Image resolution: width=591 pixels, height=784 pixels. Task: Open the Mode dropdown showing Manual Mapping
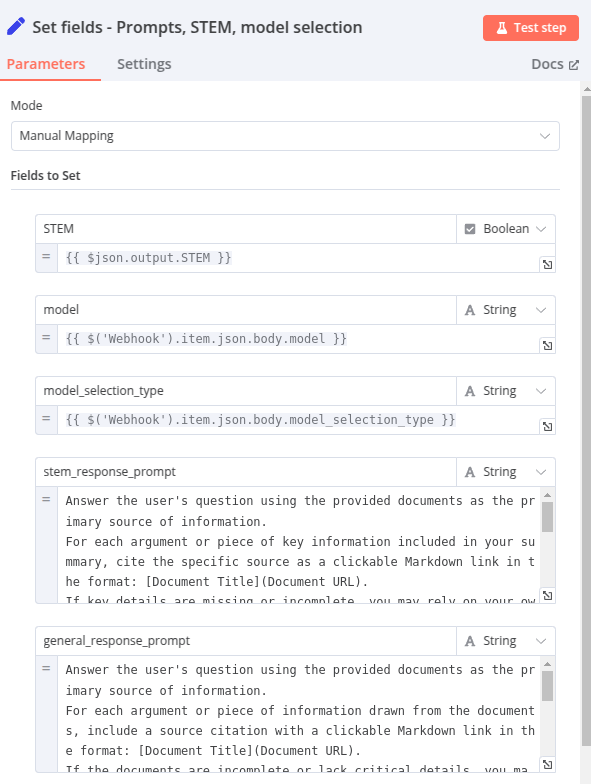pyautogui.click(x=285, y=136)
